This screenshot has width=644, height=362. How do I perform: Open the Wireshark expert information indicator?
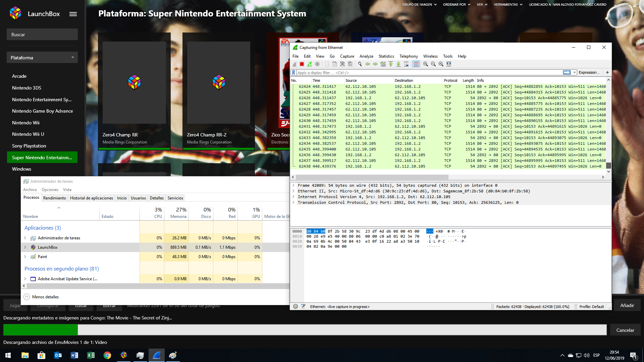pos(296,306)
